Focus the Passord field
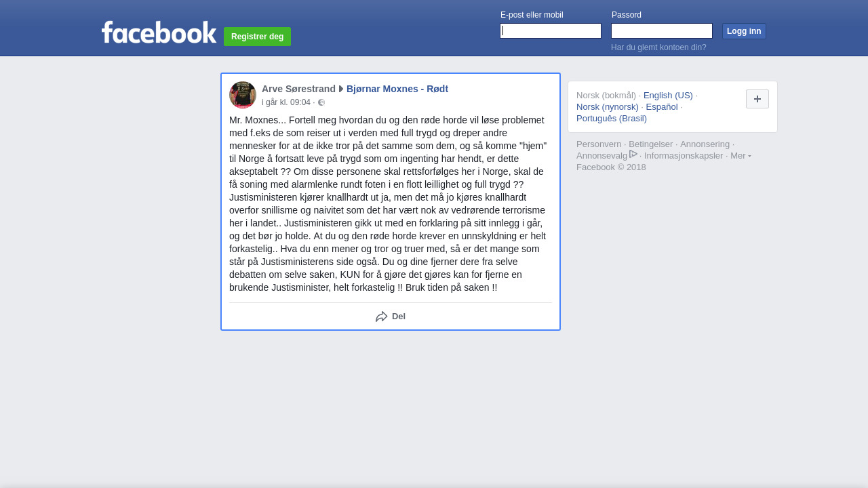The image size is (868, 488). (662, 31)
